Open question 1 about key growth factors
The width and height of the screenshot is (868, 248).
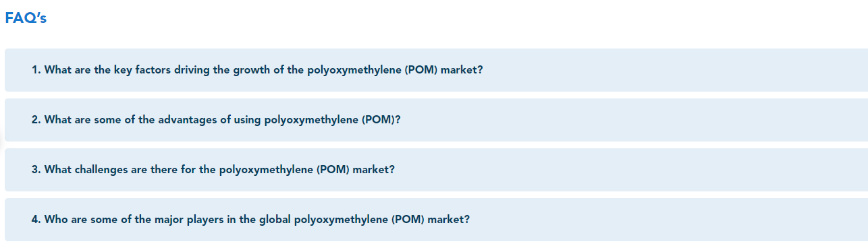pyautogui.click(x=436, y=70)
